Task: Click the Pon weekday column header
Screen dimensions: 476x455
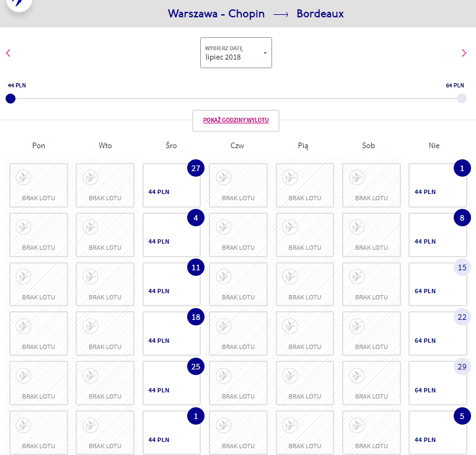Action: (x=38, y=146)
